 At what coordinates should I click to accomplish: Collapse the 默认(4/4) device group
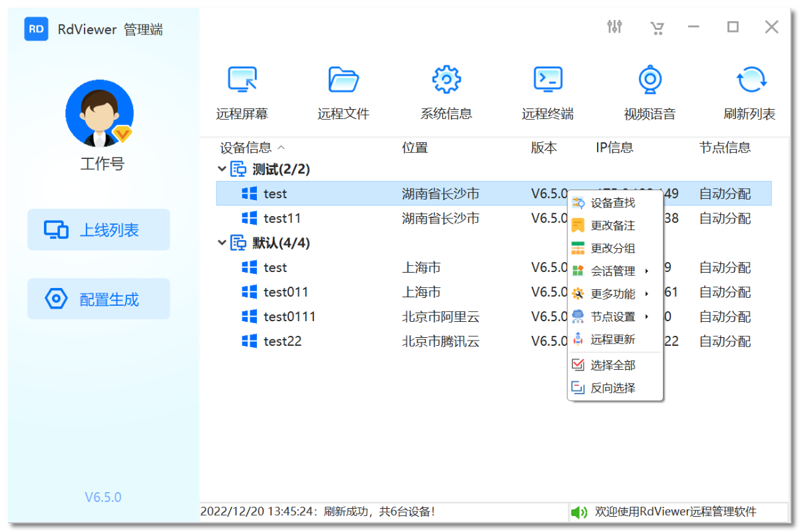222,243
